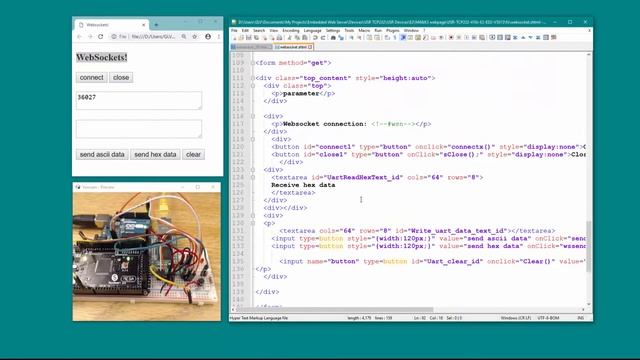
Task: Collapse the fold marker on line 119 div
Action: coord(253,139)
